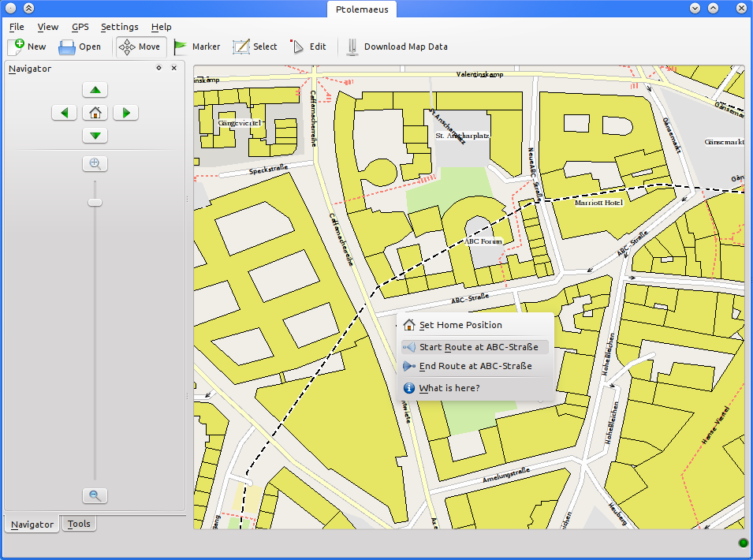Click the zoom slider handle
The width and height of the screenshot is (753, 560).
(95, 203)
